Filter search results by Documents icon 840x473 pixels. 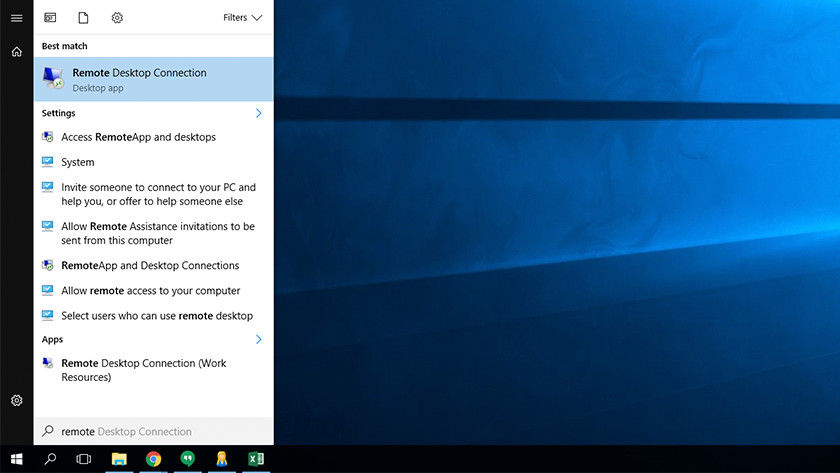(84, 18)
